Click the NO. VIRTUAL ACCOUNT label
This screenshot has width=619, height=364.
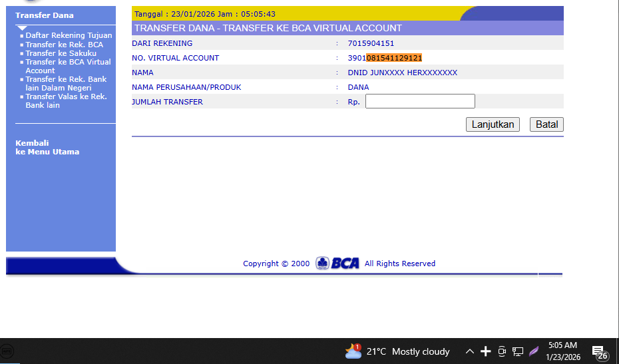[175, 58]
